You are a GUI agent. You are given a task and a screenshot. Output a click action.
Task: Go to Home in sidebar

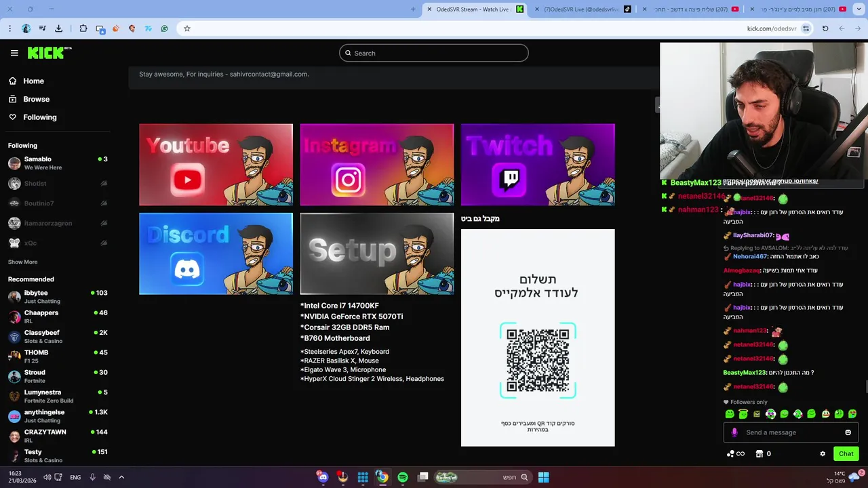click(27, 81)
